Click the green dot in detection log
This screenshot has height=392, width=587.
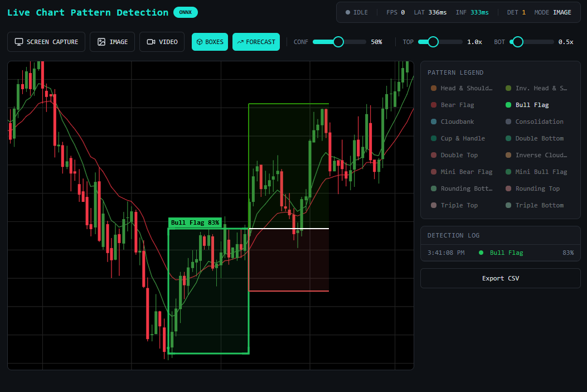tap(481, 253)
